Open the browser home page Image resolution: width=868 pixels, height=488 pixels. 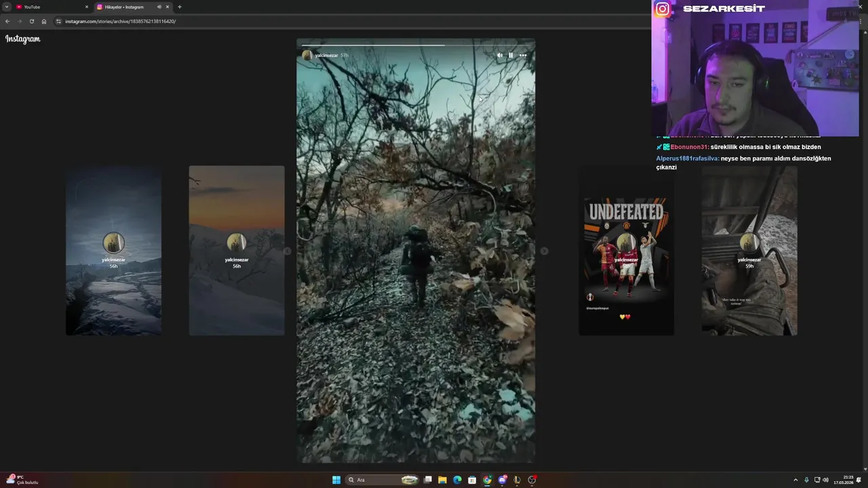tap(44, 21)
